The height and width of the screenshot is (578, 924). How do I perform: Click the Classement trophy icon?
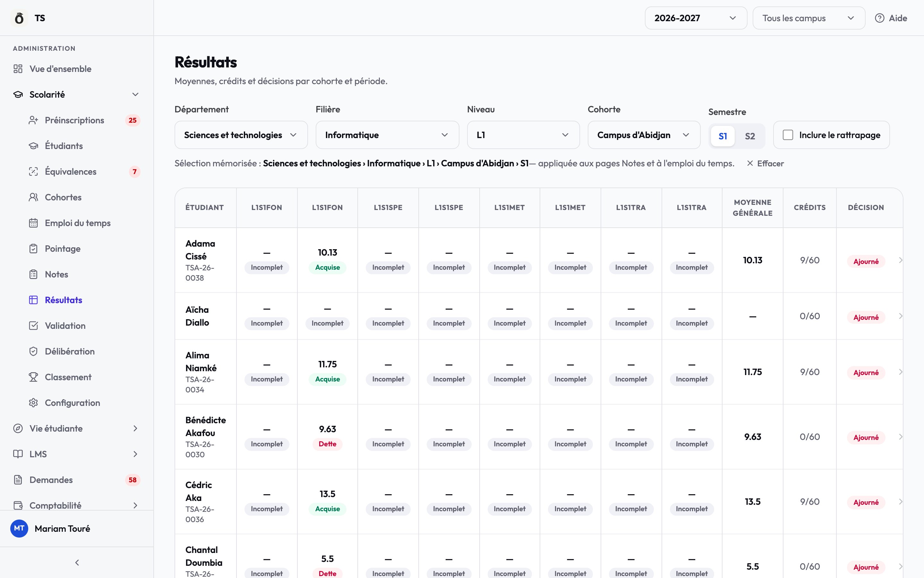tap(33, 377)
